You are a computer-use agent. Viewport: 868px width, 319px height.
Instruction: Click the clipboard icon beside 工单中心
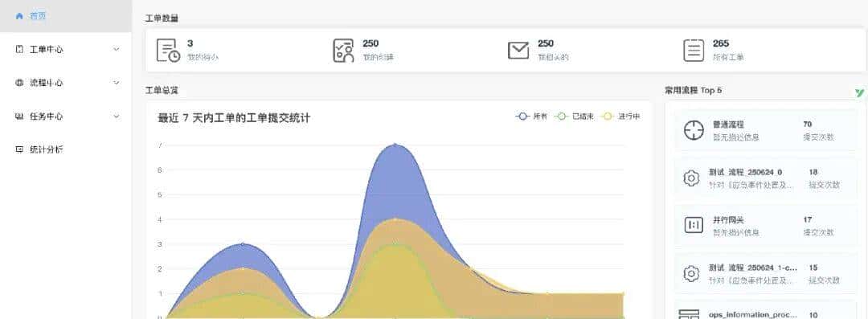click(x=19, y=49)
